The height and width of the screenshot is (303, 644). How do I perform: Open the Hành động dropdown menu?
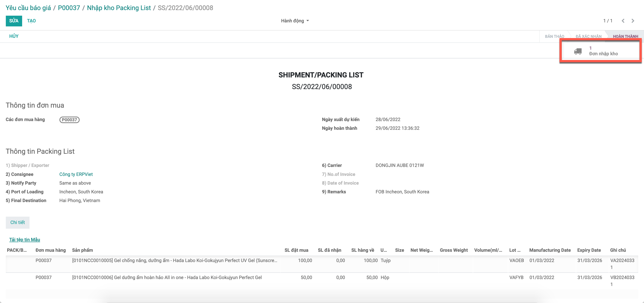[x=295, y=21]
